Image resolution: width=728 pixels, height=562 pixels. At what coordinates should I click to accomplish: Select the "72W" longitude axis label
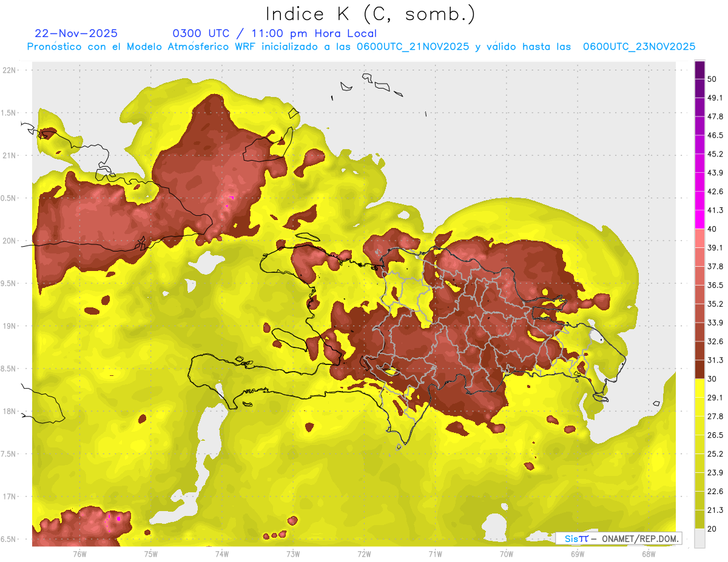coord(364,554)
